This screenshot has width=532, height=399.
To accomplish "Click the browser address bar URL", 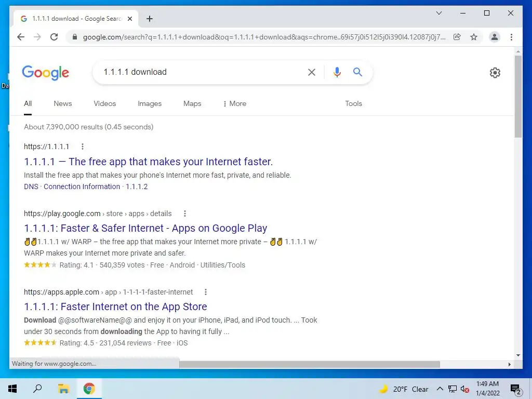I will click(264, 37).
